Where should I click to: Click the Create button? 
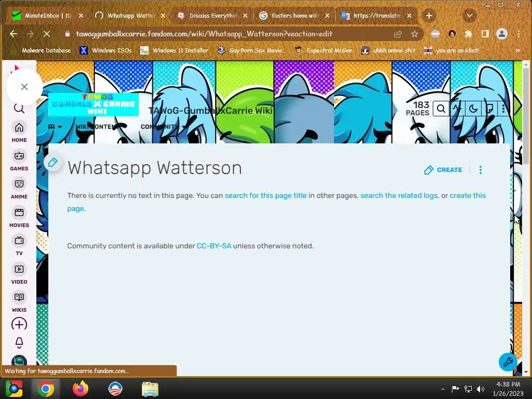(443, 170)
